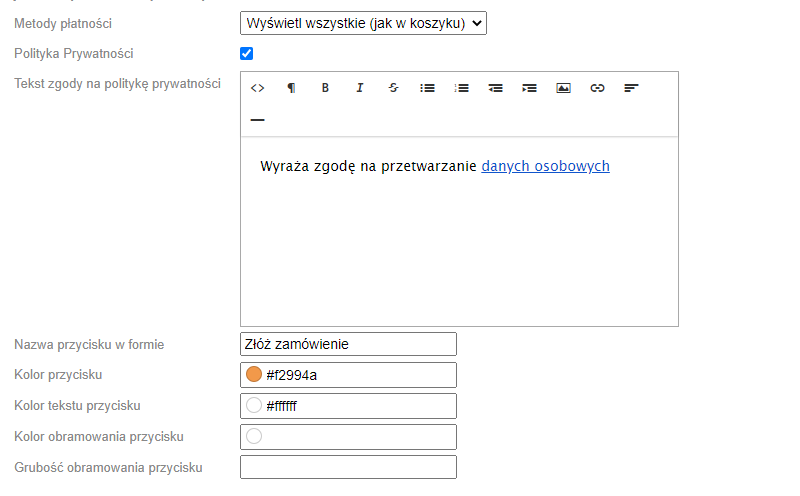Toggle bold formatting in editor
The image size is (800, 496).
coord(325,88)
